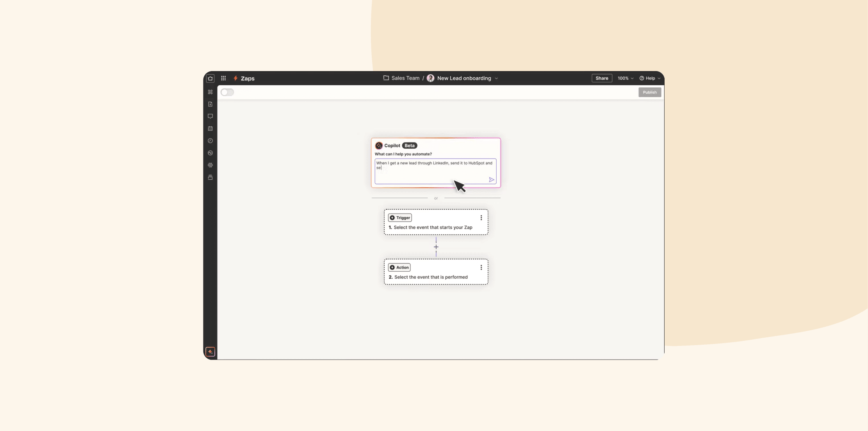This screenshot has height=431, width=868.
Task: Open the file-with-bolt Zap details sidebar icon
Action: (x=210, y=104)
